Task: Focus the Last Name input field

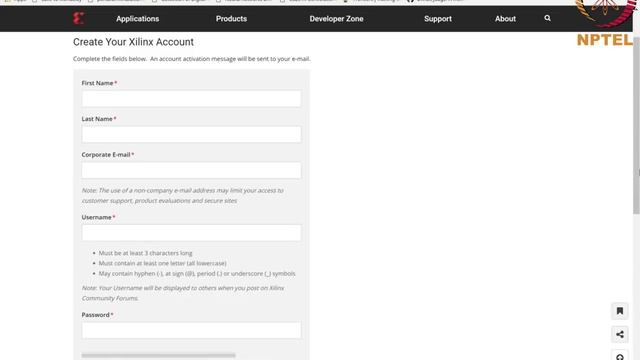Action: point(191,135)
